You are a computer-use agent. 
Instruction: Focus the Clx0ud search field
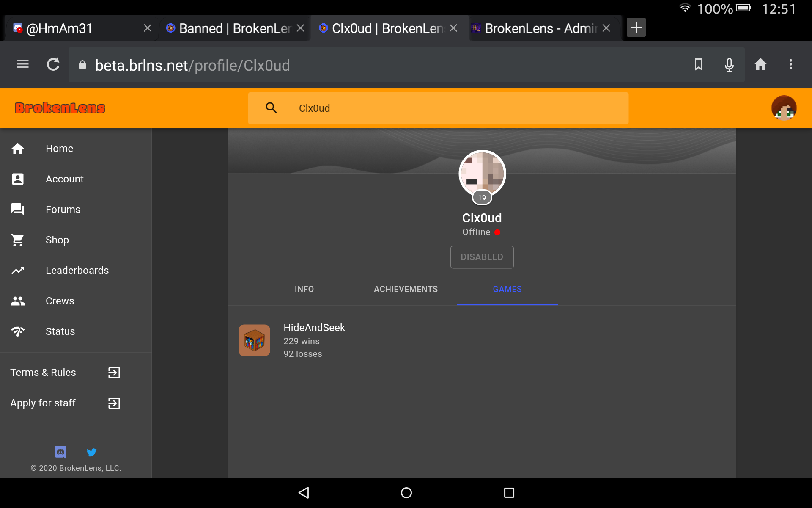click(x=438, y=108)
